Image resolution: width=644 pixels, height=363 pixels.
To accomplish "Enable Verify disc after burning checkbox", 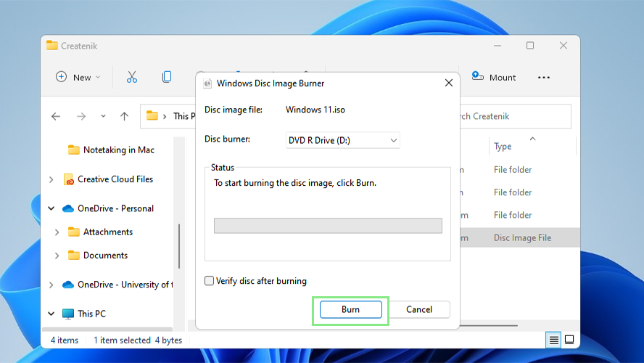I will tap(209, 281).
